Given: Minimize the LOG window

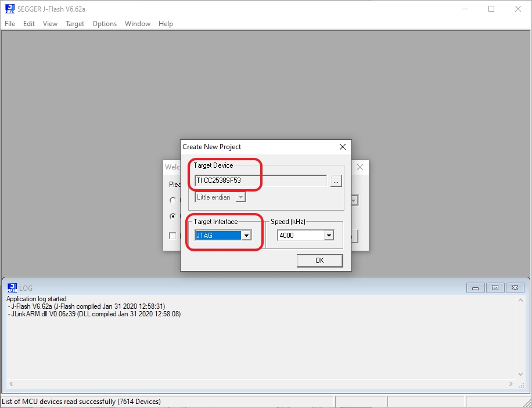Looking at the screenshot, I should point(475,288).
